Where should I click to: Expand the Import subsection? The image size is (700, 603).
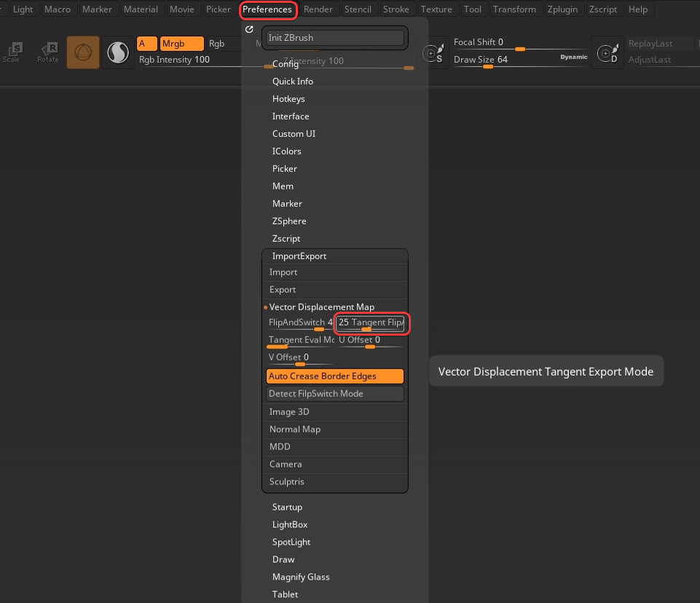(283, 272)
